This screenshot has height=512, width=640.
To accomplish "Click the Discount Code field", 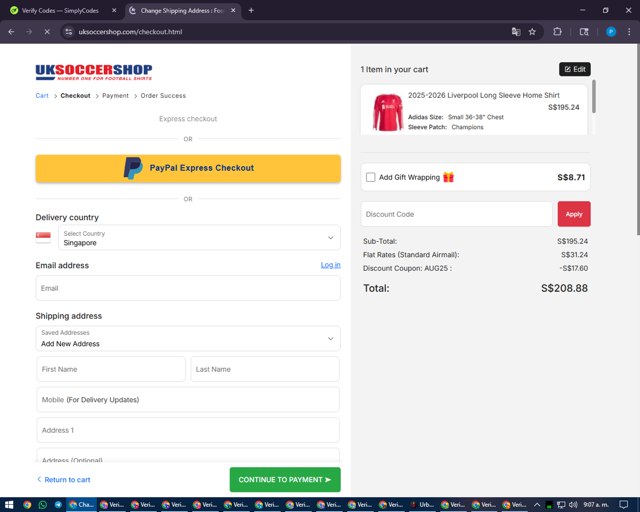I will tap(456, 214).
